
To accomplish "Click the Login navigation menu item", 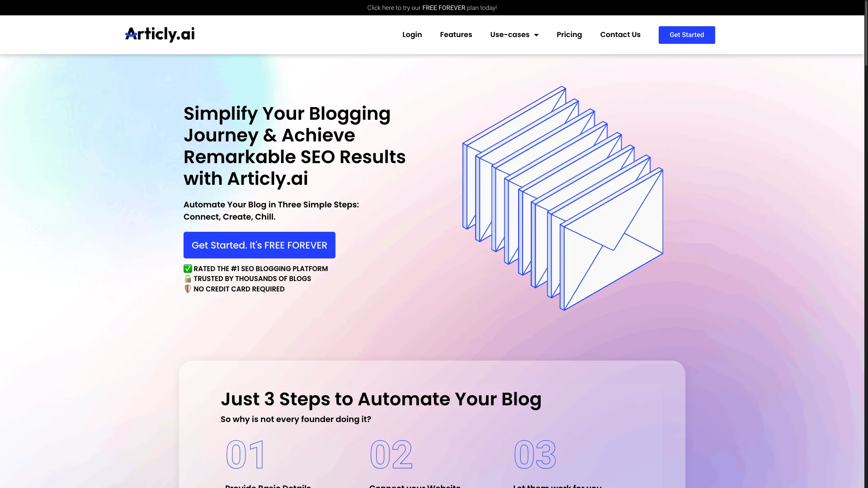I will (x=412, y=34).
